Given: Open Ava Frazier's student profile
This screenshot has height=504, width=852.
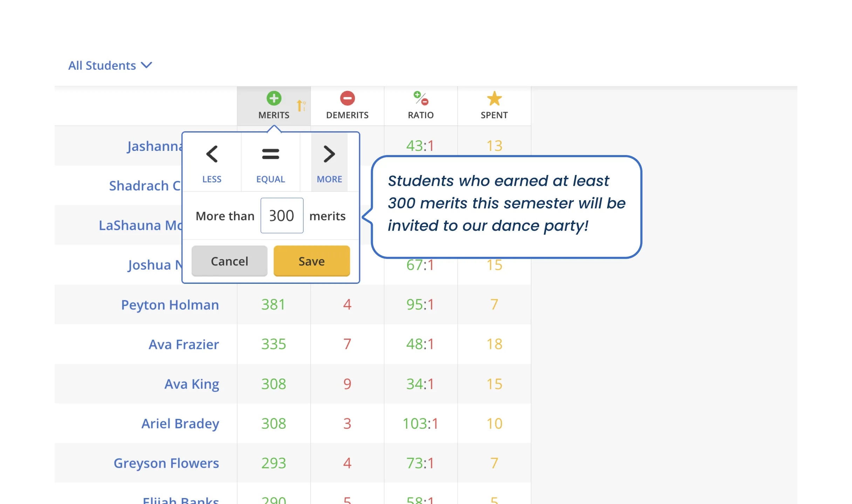Looking at the screenshot, I should tap(184, 344).
